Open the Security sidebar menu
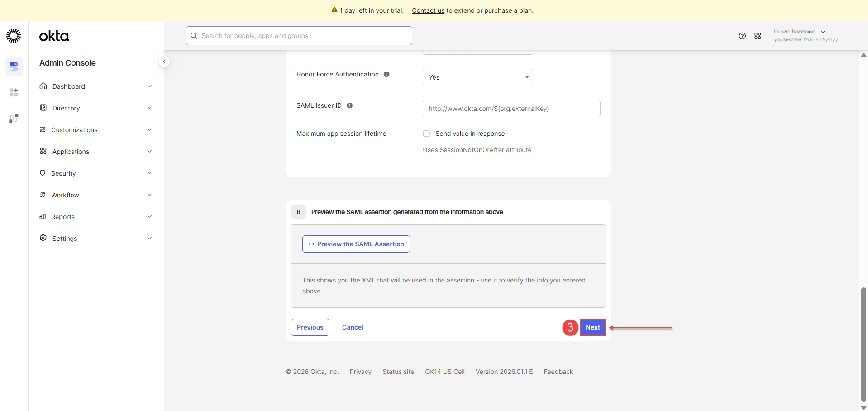 (63, 173)
